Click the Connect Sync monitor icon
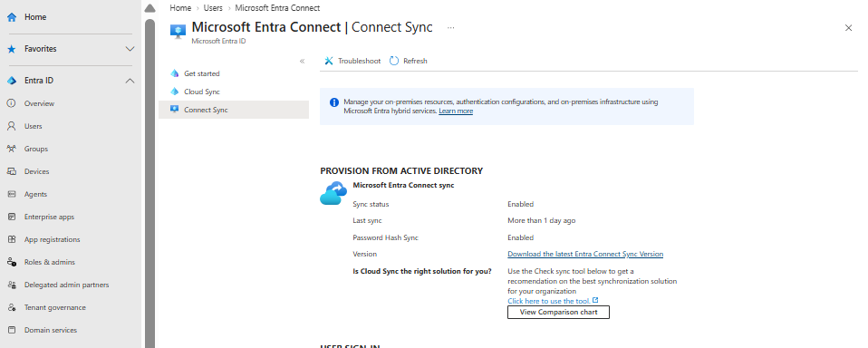Image resolution: width=868 pixels, height=348 pixels. click(x=175, y=110)
